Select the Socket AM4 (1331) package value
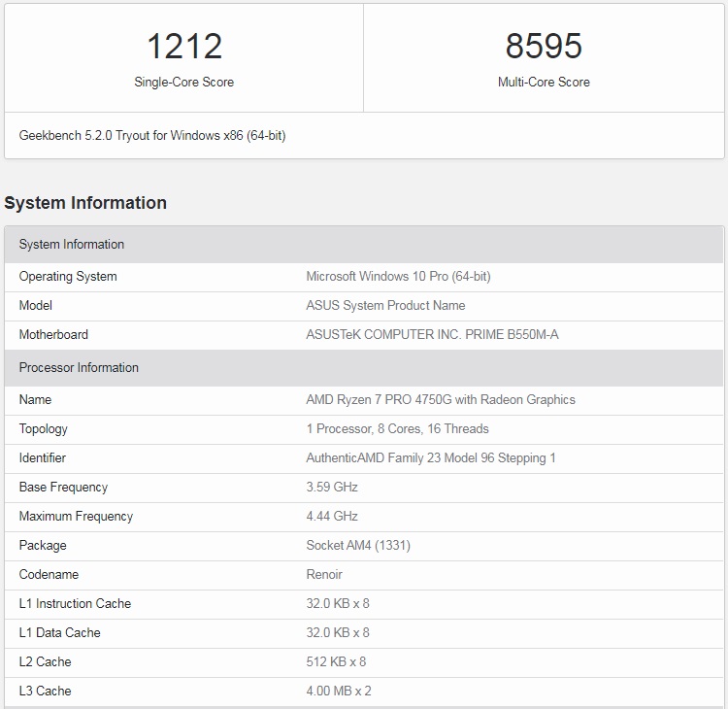The height and width of the screenshot is (709, 728). pos(358,546)
